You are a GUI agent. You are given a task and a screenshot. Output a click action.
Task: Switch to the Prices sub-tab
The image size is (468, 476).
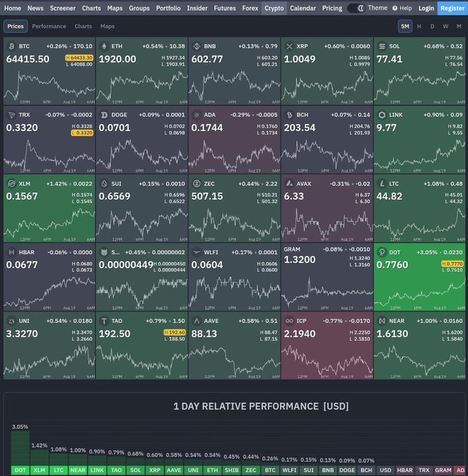(x=15, y=27)
